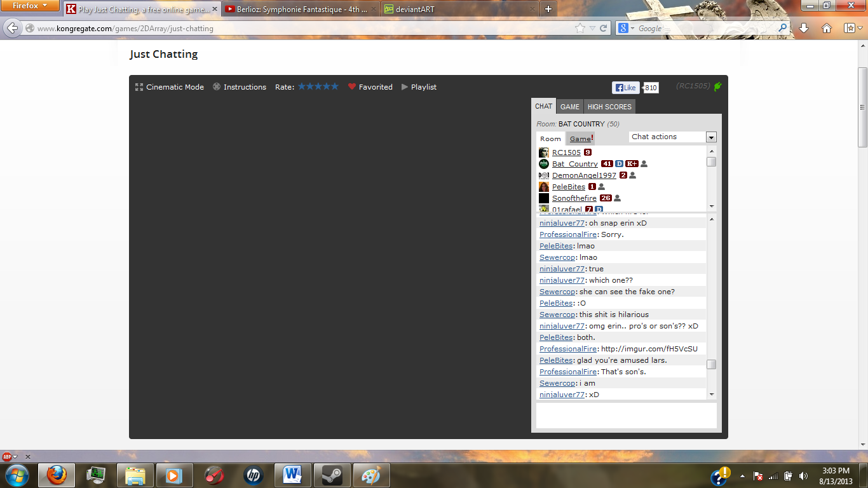This screenshot has height=488, width=868.
Task: Go back with the browser back arrow
Action: (x=13, y=28)
